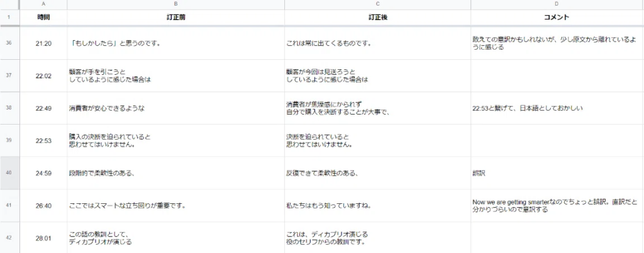Select column C header
Viewport: 644px width, 253px height.
pos(377,4)
